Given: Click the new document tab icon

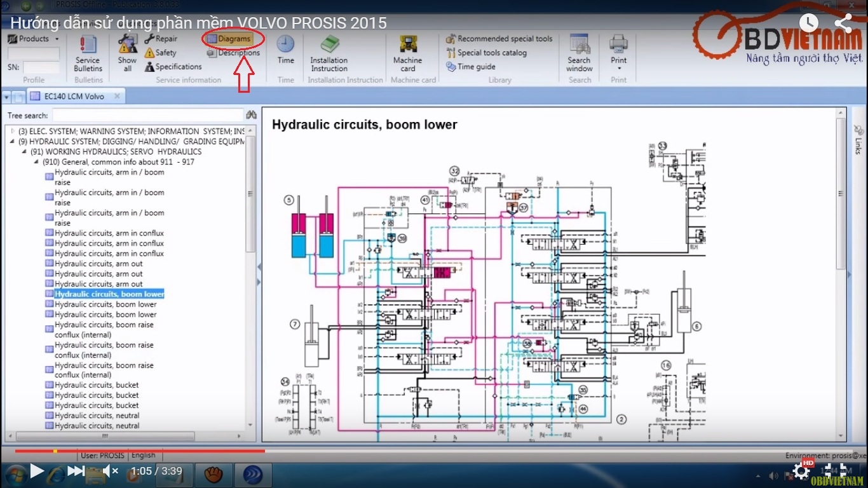Looking at the screenshot, I should (x=19, y=97).
